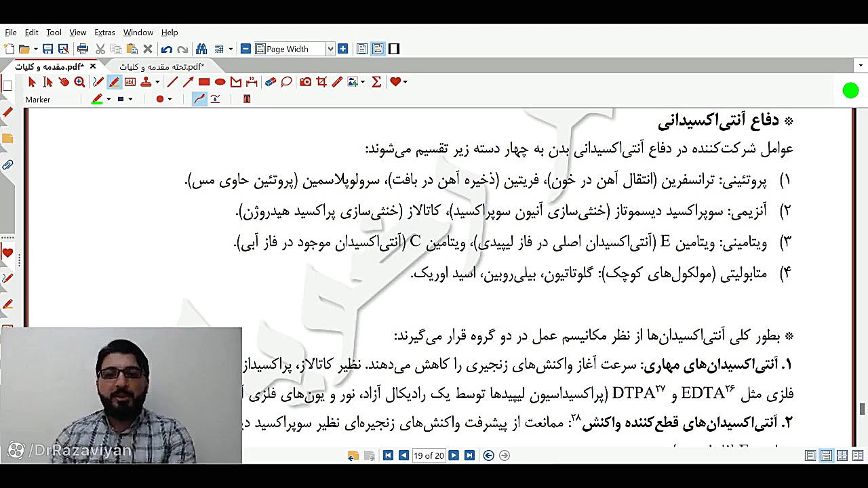Select the zoom magnifier tool
Viewport: 868px width, 488px height.
[79, 82]
